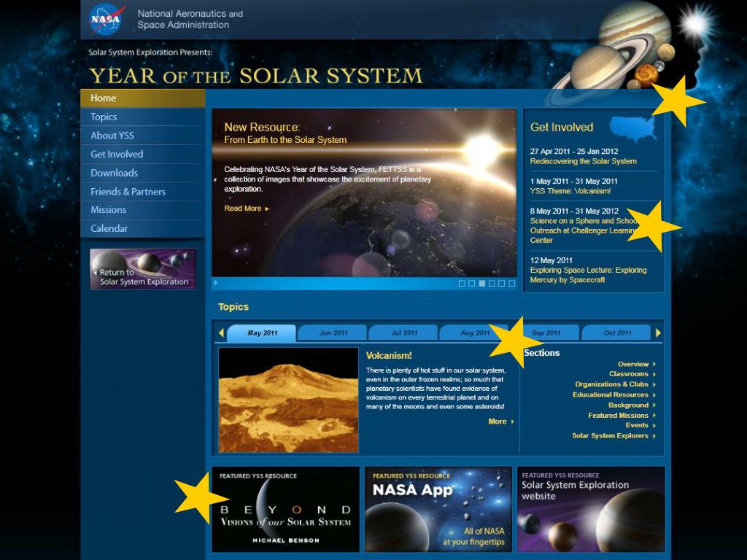Switch to the Sep 2011 tab
Image resolution: width=747 pixels, height=560 pixels.
tap(546, 332)
